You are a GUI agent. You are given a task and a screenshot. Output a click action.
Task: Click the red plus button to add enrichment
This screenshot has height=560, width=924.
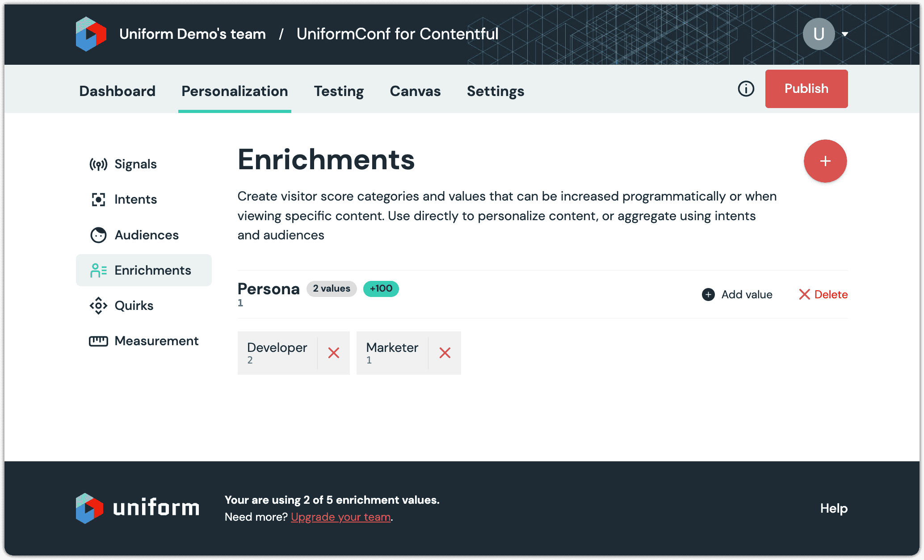click(825, 161)
